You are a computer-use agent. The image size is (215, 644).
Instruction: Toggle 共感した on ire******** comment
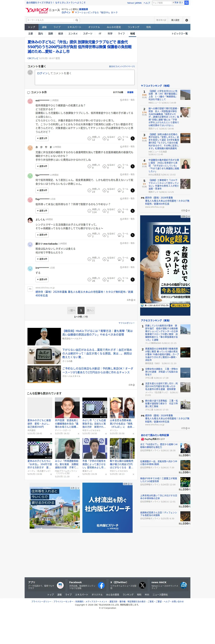[89, 280]
